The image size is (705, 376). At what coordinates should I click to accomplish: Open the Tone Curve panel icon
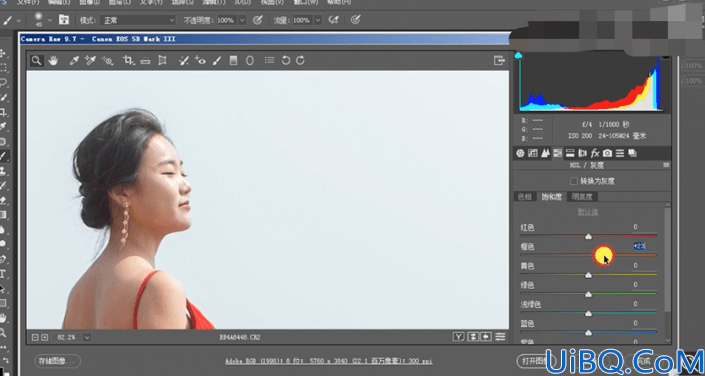pyautogui.click(x=533, y=153)
